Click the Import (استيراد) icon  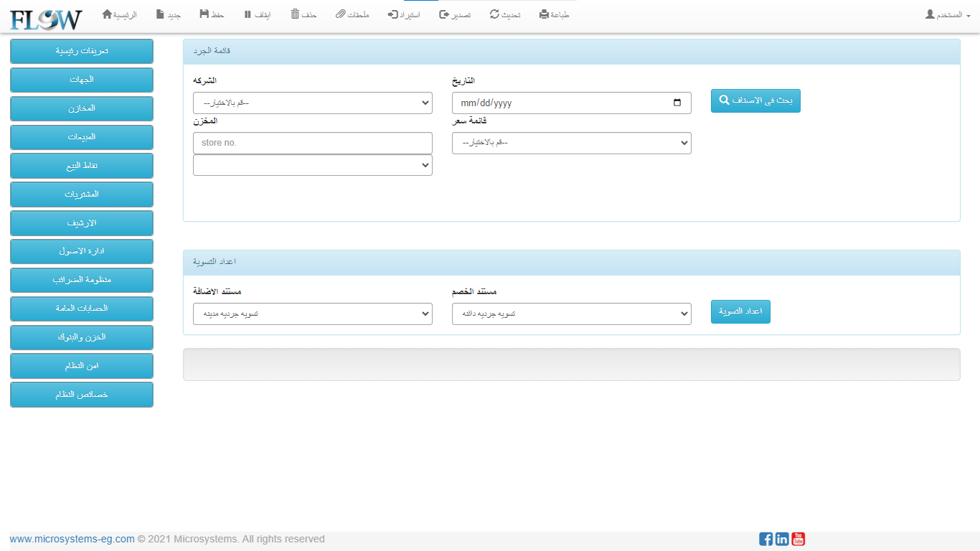tap(392, 14)
